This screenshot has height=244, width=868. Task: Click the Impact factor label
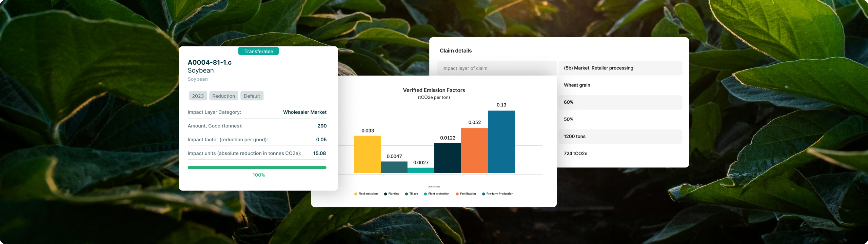click(228, 140)
